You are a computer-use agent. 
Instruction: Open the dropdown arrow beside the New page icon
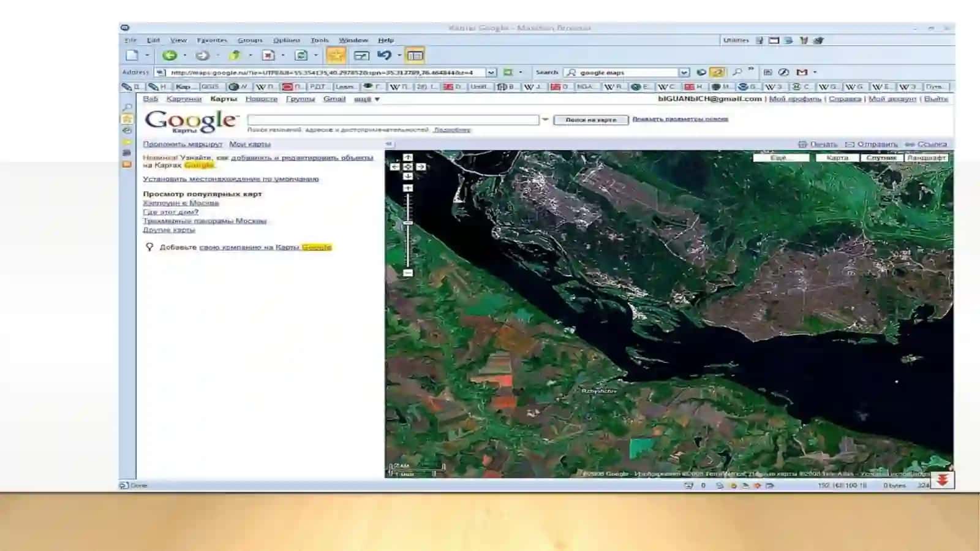tap(147, 56)
